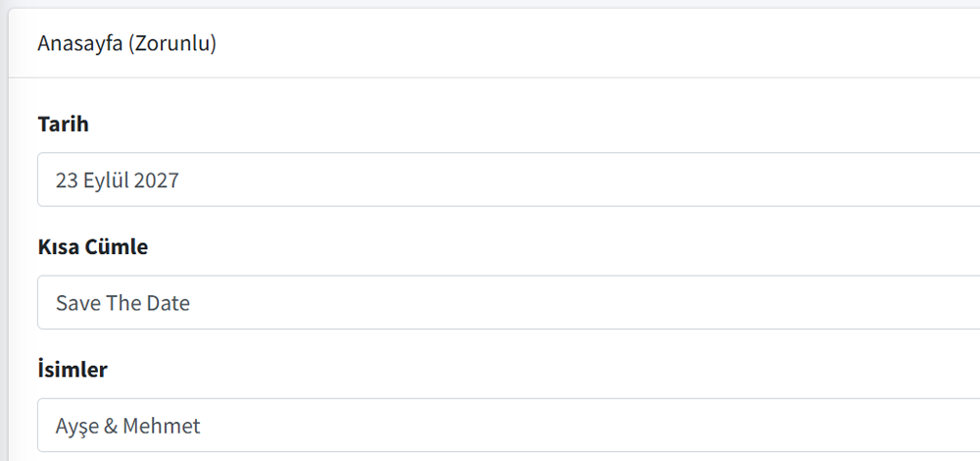Click the word "Eylül" in the date field
The width and height of the screenshot is (980, 461).
pos(106,180)
